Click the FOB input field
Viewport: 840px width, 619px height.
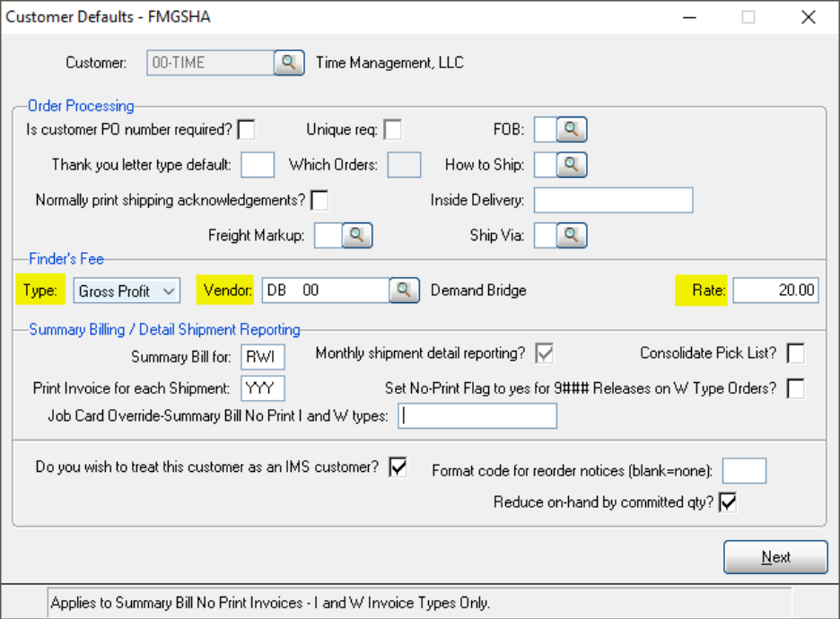point(546,129)
